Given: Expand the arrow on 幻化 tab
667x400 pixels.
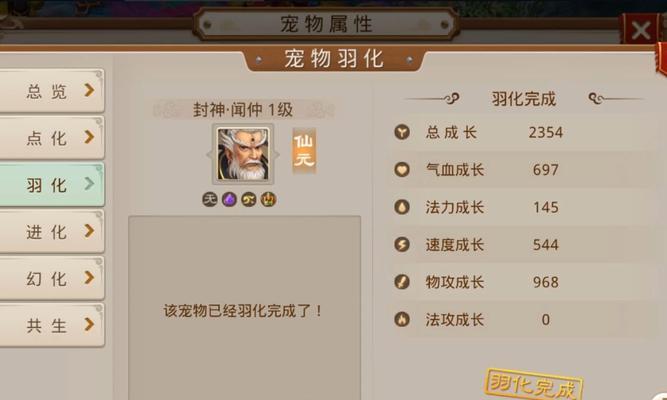Looking at the screenshot, I should point(89,277).
